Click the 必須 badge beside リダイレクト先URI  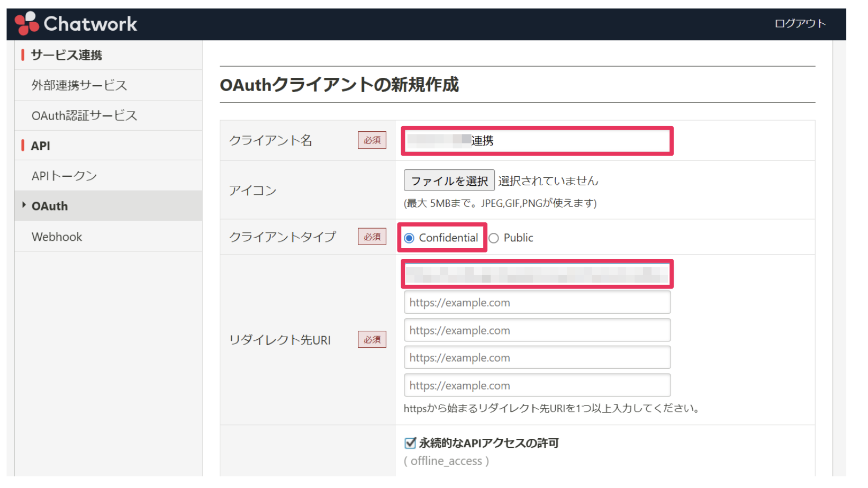[x=372, y=339]
